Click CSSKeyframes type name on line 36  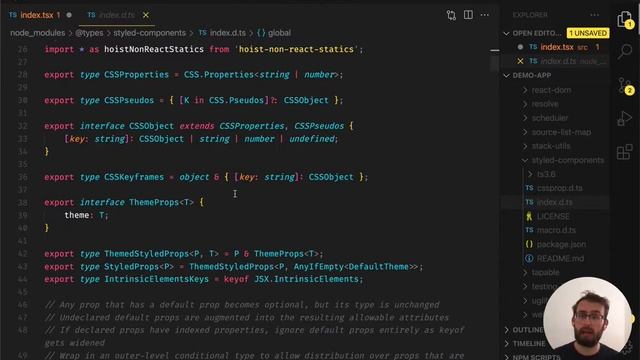(x=134, y=177)
